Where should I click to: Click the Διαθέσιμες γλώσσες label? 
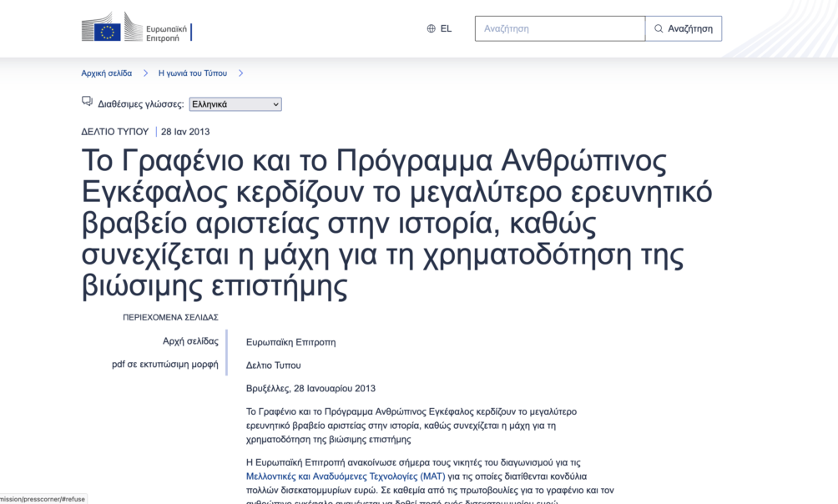(x=140, y=104)
